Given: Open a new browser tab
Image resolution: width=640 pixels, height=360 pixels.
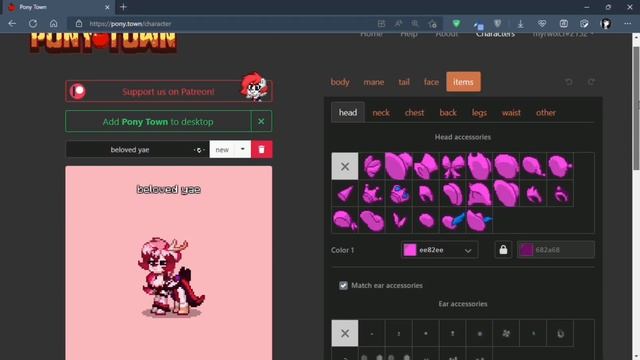Looking at the screenshot, I should (123, 7).
